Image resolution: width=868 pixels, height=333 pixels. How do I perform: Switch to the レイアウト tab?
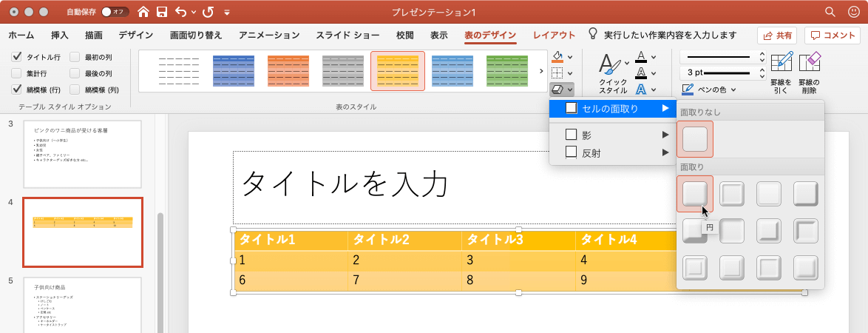[x=554, y=35]
